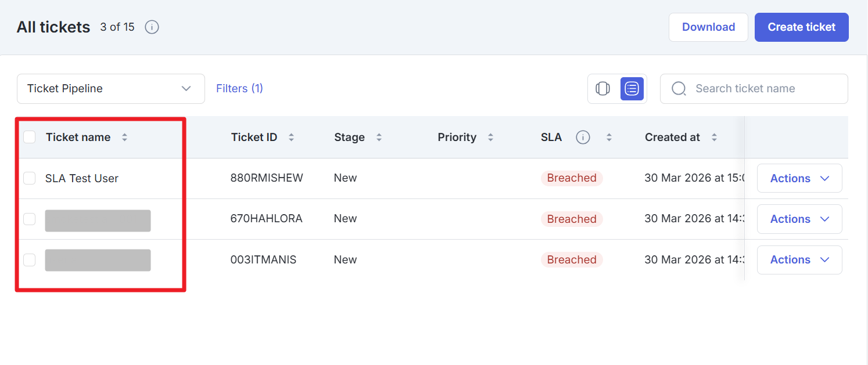Sort by SLA column arrows
The height and width of the screenshot is (365, 868).
point(609,138)
